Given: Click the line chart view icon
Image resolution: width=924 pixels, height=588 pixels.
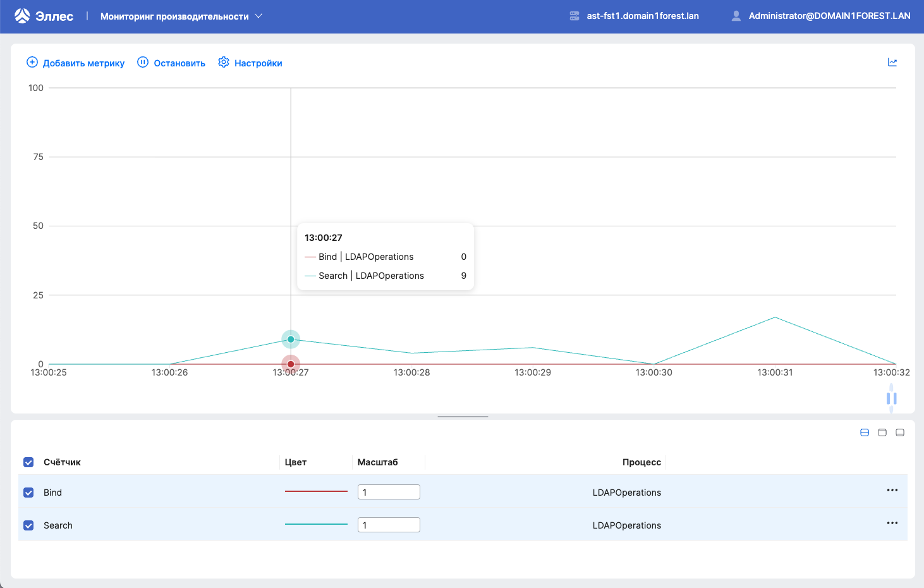Looking at the screenshot, I should 892,62.
